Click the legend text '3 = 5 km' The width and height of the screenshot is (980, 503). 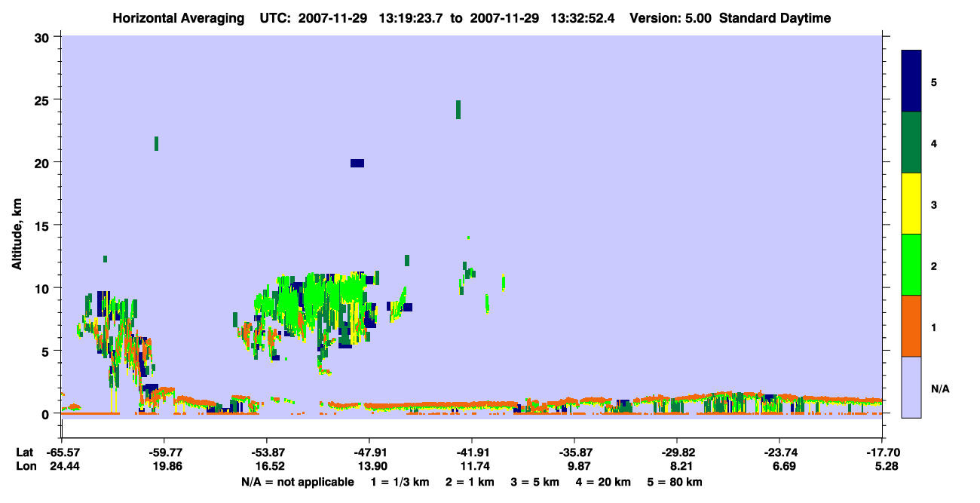536,482
